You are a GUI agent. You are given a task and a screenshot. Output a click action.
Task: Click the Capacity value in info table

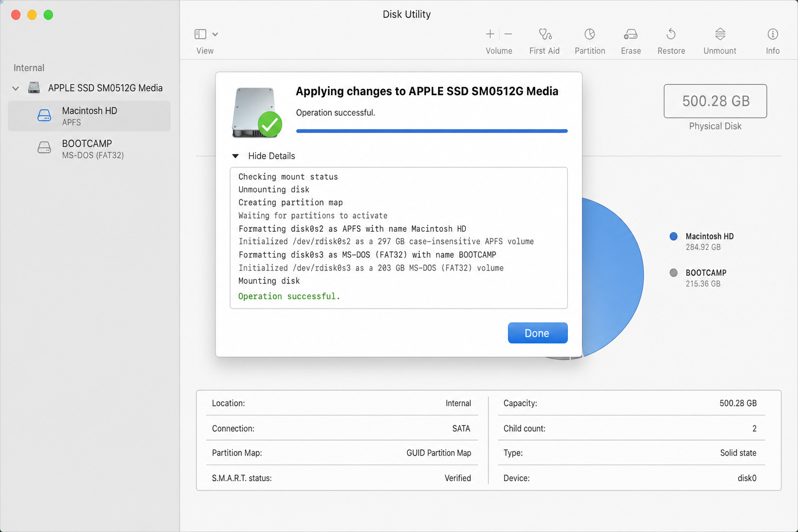(738, 403)
